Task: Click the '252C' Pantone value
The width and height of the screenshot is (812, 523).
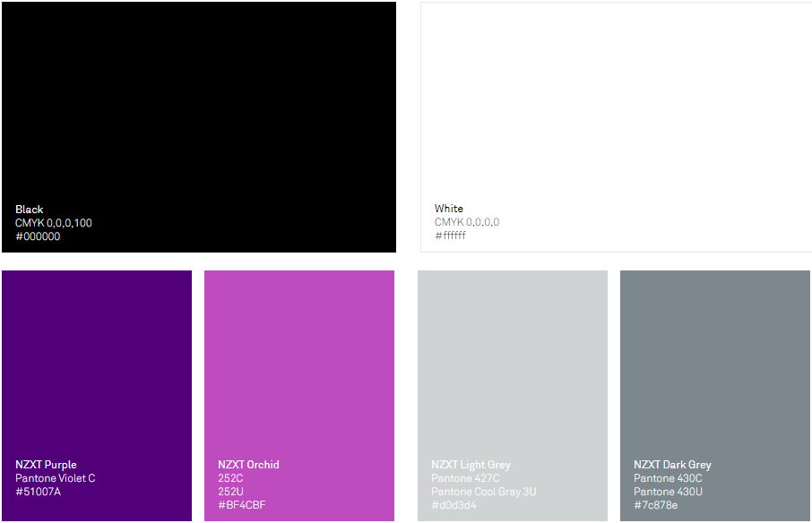Action: 230,478
